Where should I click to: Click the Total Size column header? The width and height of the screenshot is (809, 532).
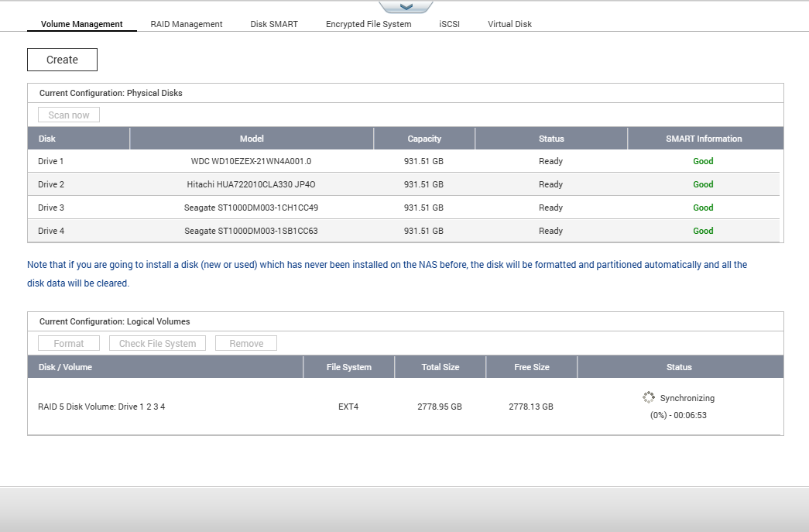(440, 367)
